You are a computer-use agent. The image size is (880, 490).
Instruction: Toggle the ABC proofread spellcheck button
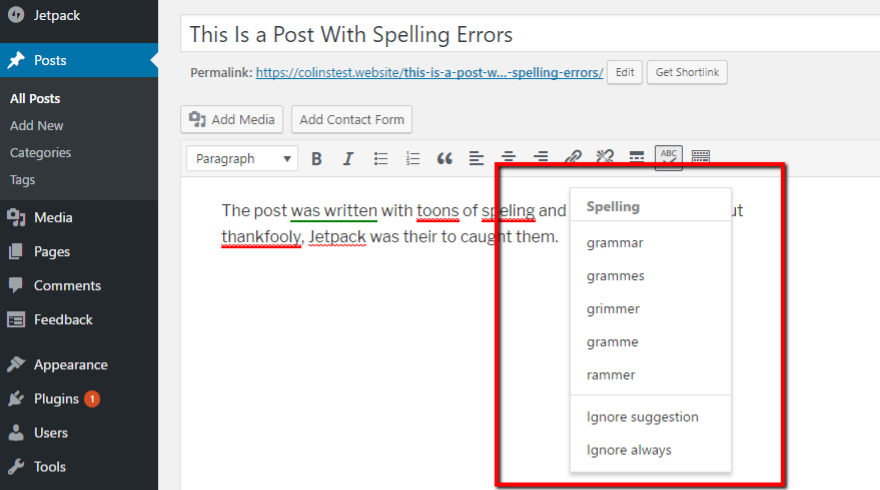[x=668, y=157]
